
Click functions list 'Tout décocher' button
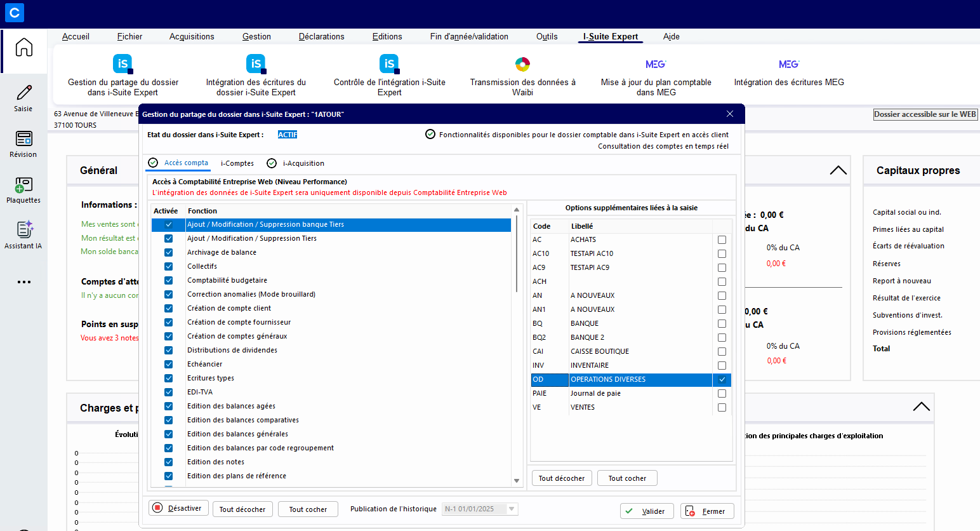click(x=242, y=509)
